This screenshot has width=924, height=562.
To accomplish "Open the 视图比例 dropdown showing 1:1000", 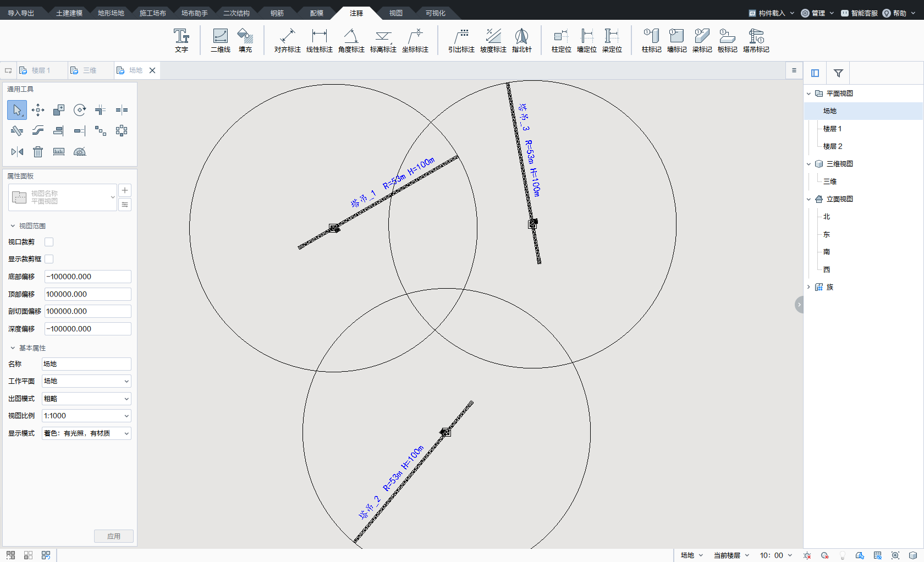I will tap(86, 416).
